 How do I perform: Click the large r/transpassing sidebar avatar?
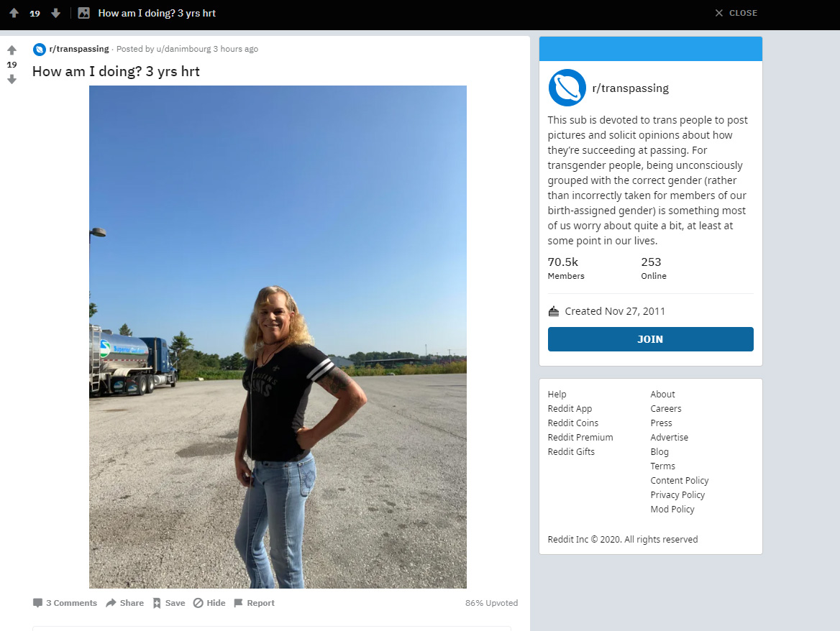click(567, 88)
